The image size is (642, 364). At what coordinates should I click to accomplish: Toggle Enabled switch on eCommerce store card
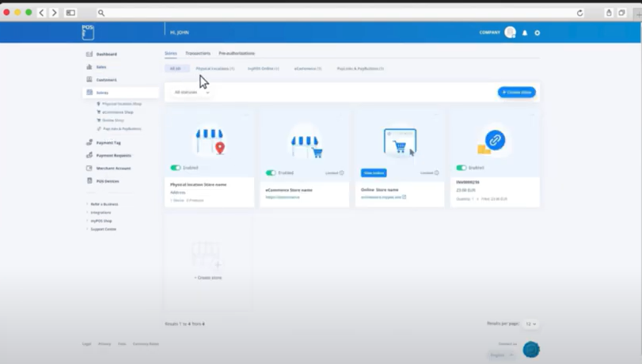coord(271,173)
